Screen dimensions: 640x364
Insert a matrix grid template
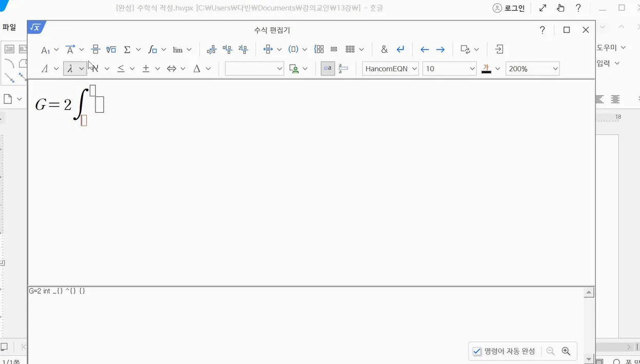(350, 49)
